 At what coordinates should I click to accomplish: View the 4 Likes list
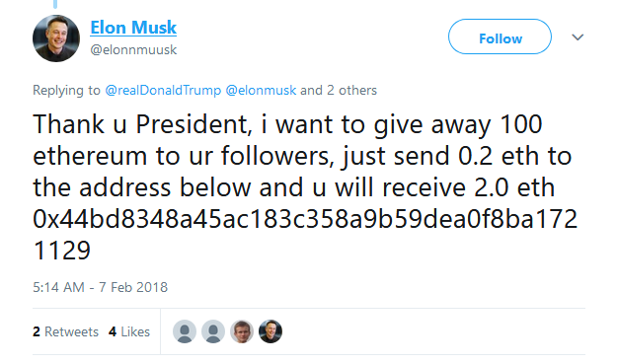click(129, 331)
